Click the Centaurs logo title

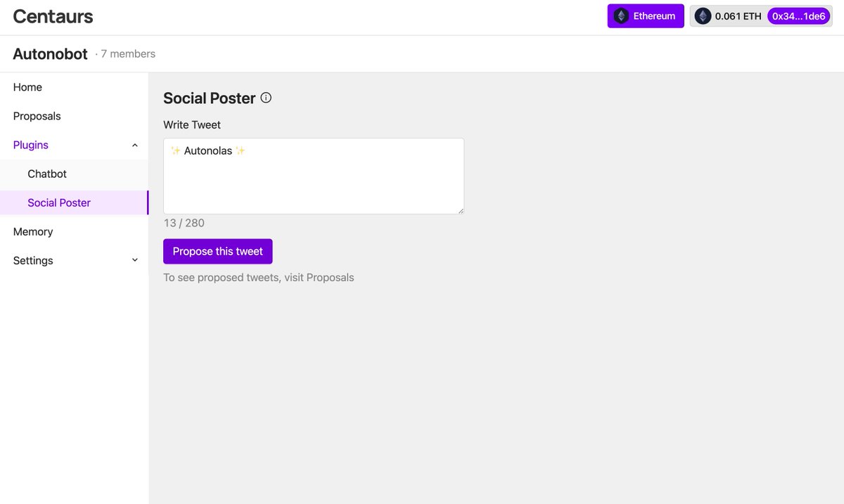pos(53,16)
